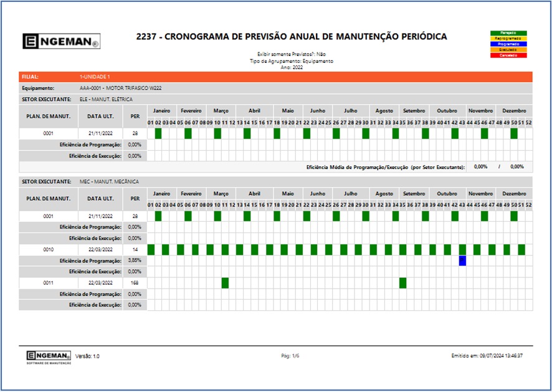The height and width of the screenshot is (392, 552).
Task: Select plan 0011's green block in week 11
Action: tap(225, 283)
